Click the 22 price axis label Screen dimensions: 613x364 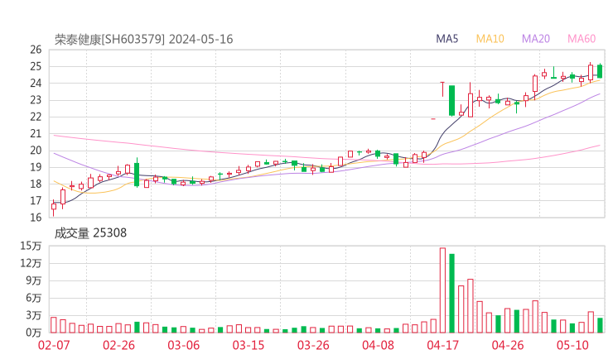click(36, 117)
